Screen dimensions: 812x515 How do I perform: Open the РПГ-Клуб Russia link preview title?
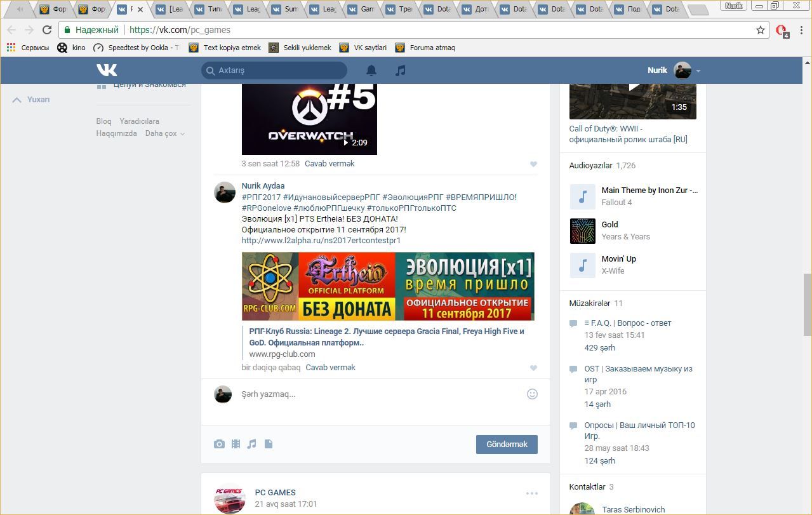[387, 337]
